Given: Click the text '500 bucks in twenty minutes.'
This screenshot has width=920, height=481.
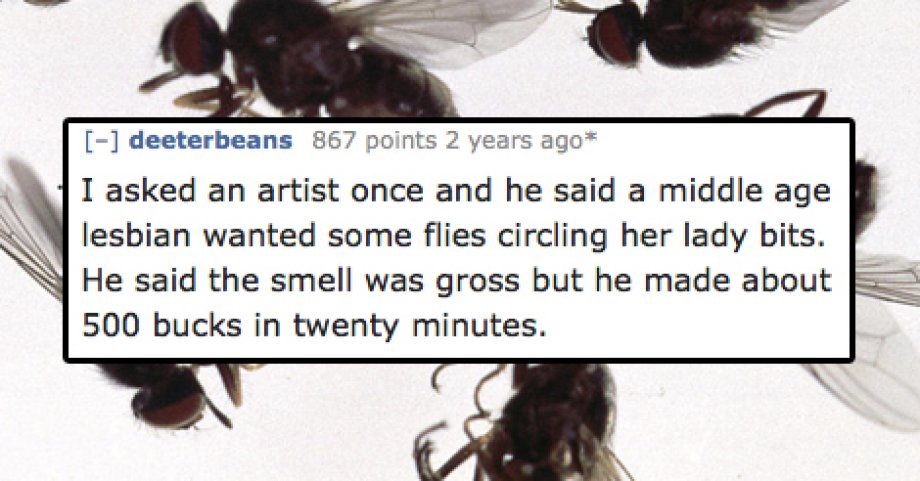Looking at the screenshot, I should (314, 326).
